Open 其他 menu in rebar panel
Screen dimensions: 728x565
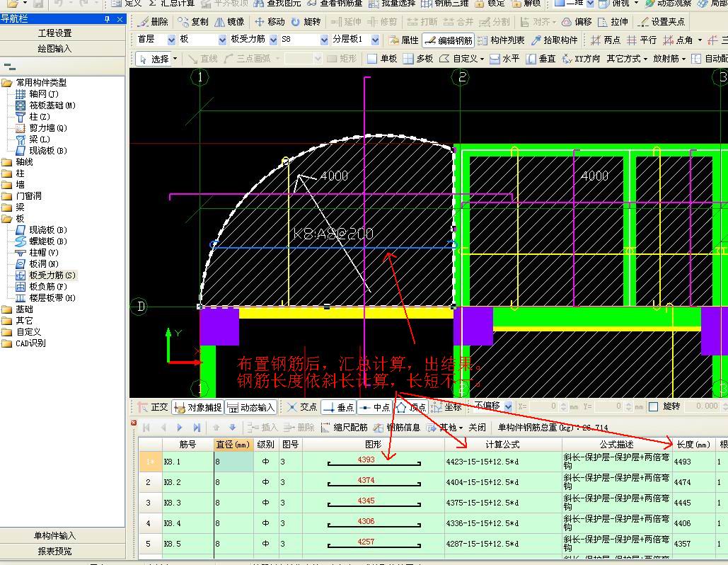coord(445,427)
